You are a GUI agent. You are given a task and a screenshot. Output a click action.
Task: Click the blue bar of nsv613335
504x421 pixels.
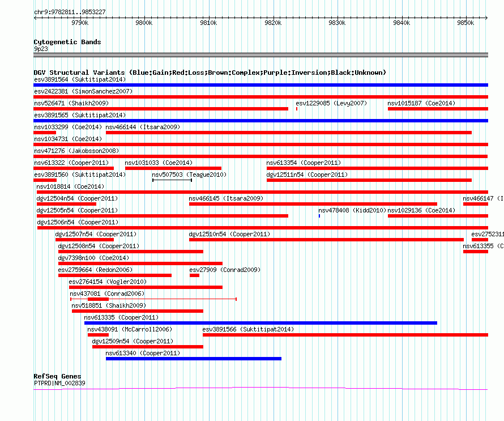(x=260, y=323)
